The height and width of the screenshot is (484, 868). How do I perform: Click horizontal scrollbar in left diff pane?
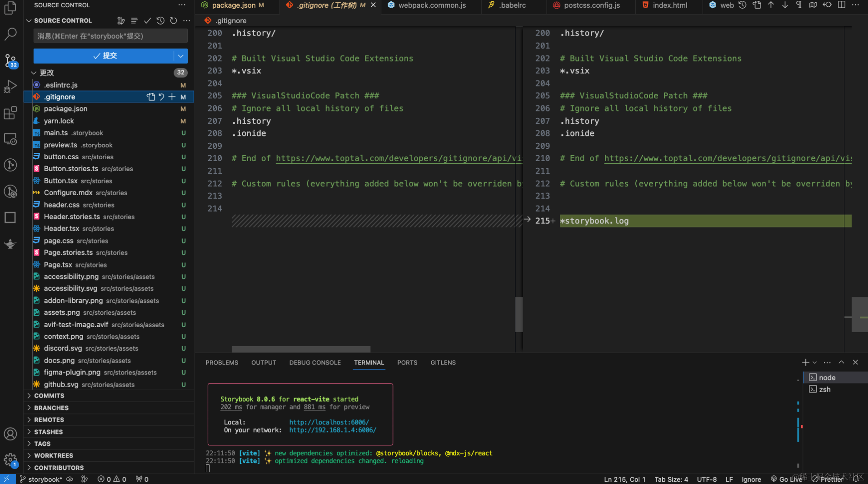301,349
